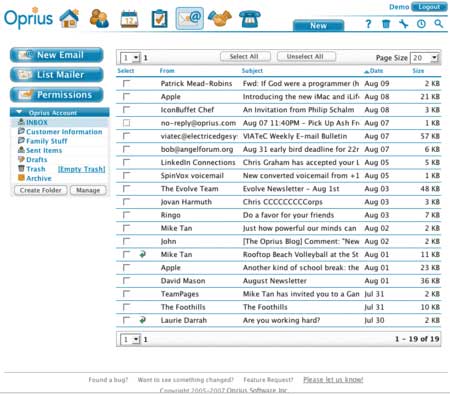This screenshot has width=450, height=394.
Task: Open the 'Chris CCCCCCCCCorps' email
Action: click(283, 202)
